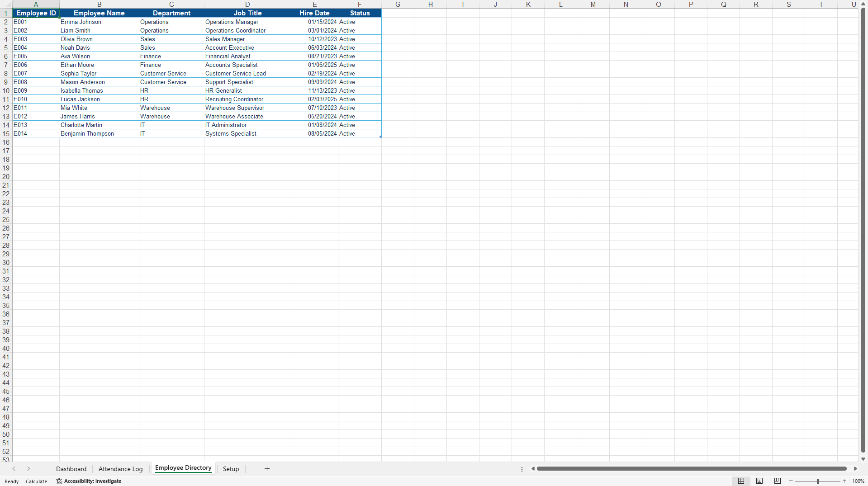This screenshot has width=868, height=486.
Task: Open sheet tab options dots
Action: coord(522,469)
